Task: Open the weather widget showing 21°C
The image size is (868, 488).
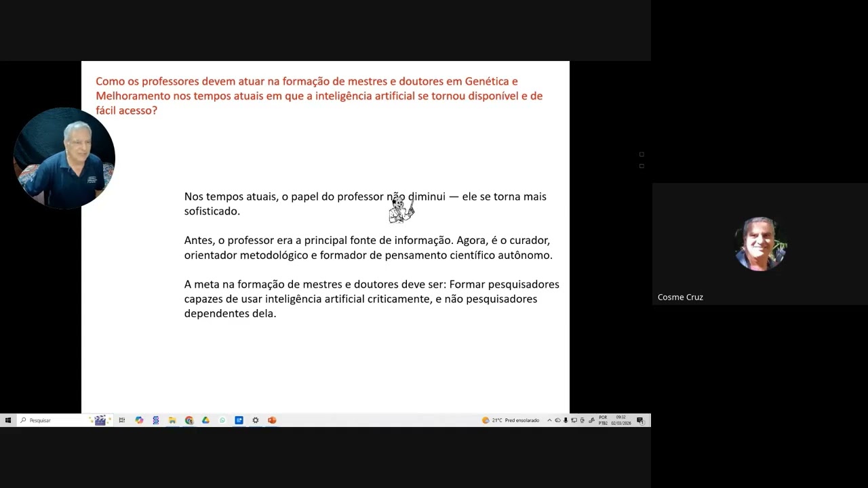Action: click(x=511, y=420)
